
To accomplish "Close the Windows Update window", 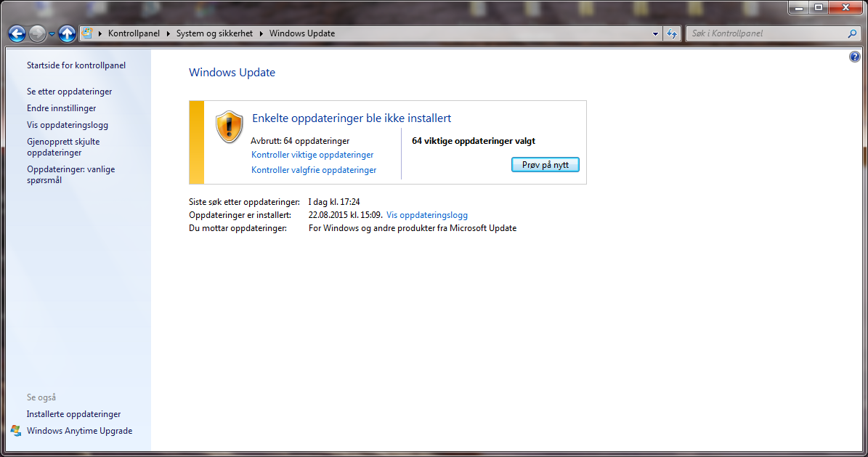I will pyautogui.click(x=846, y=8).
